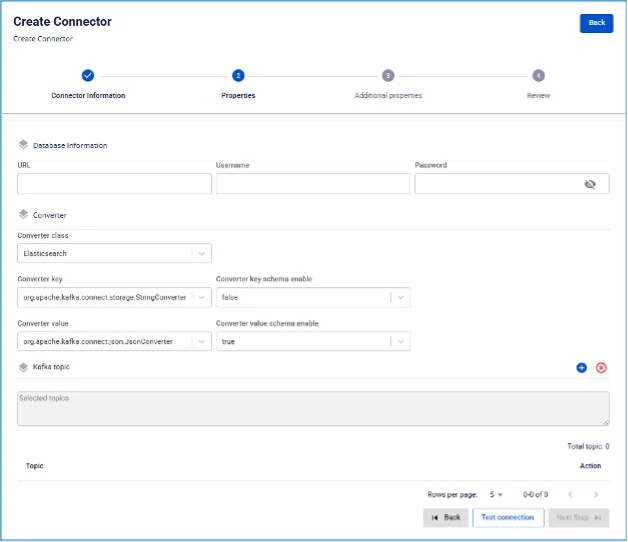Click into the Username text field
Image resolution: width=628 pixels, height=542 pixels.
point(313,183)
